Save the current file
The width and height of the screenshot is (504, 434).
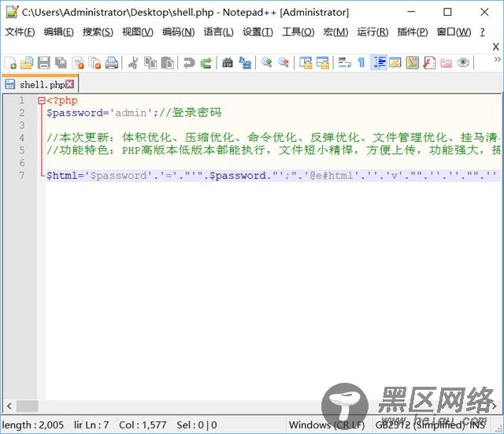pyautogui.click(x=44, y=63)
